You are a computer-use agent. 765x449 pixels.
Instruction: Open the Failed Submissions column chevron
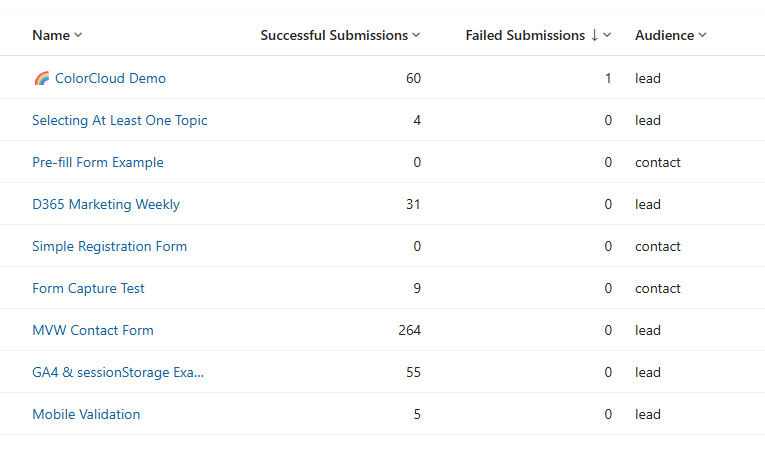[x=607, y=35]
